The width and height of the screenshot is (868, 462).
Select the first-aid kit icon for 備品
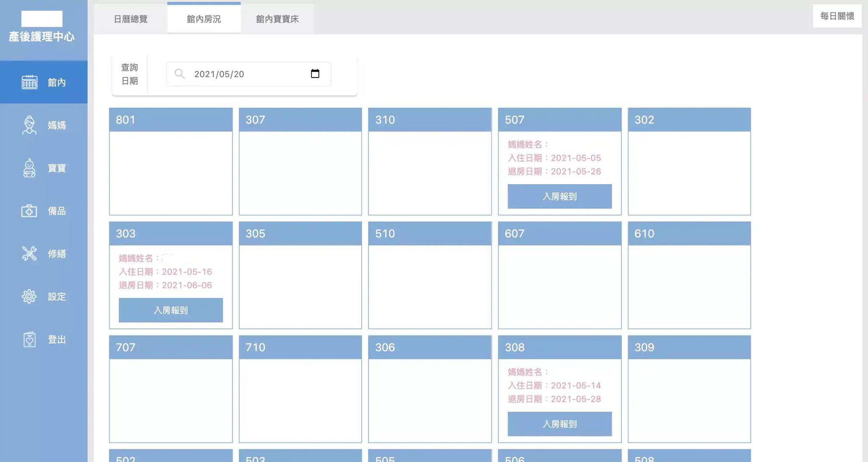[29, 211]
